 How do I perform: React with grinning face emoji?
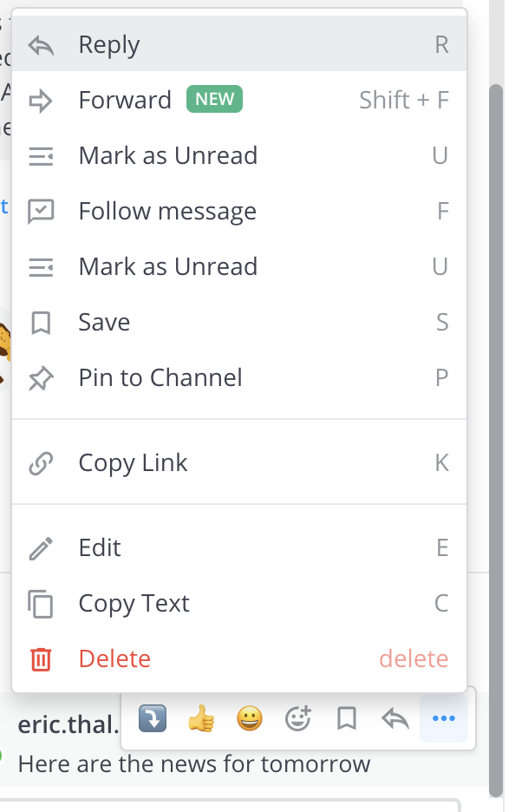tap(250, 719)
